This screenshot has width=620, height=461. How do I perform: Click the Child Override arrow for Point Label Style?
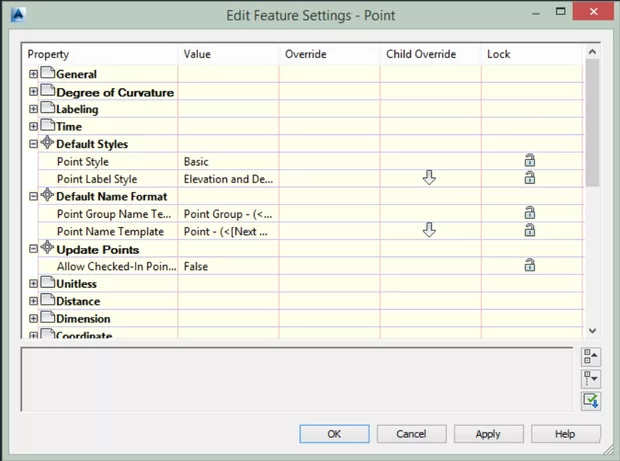click(x=429, y=178)
